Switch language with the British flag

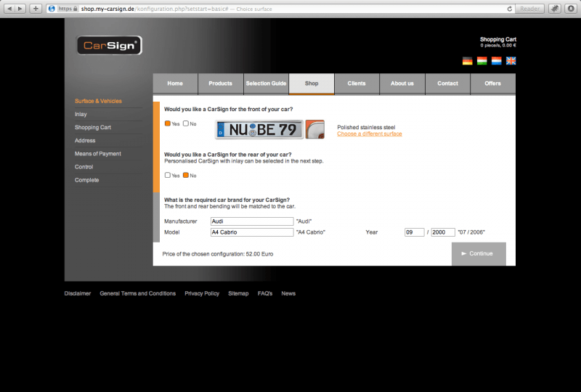tap(511, 61)
